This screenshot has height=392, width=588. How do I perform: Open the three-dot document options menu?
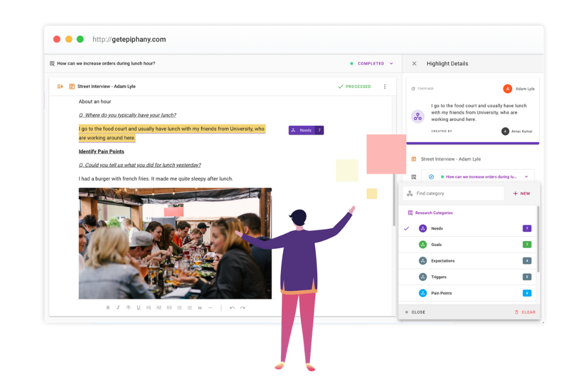click(385, 87)
